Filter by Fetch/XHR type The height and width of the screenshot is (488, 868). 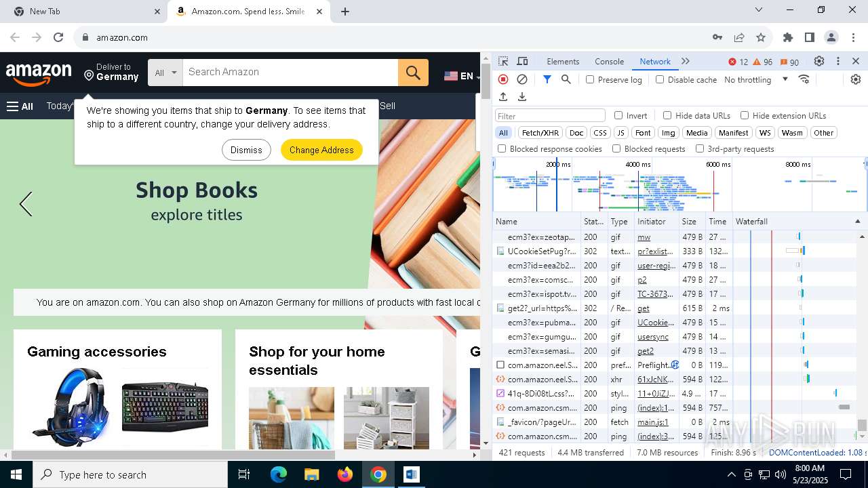tap(540, 133)
